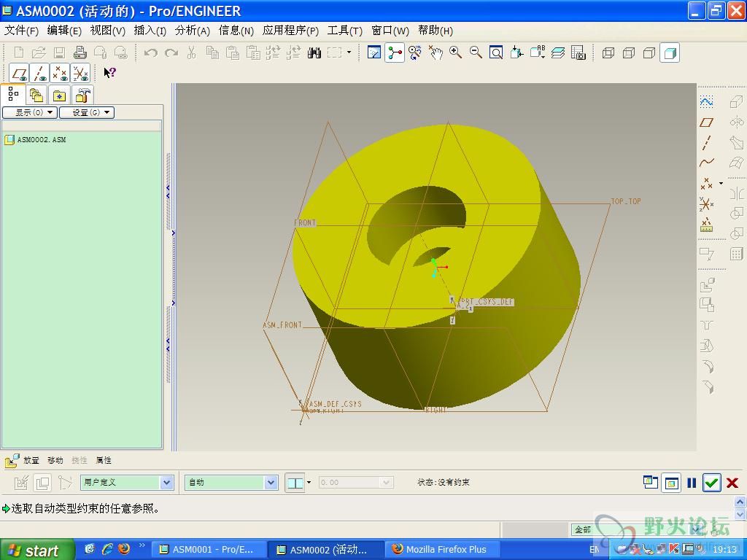Switch to the Favorites tab

(59, 96)
